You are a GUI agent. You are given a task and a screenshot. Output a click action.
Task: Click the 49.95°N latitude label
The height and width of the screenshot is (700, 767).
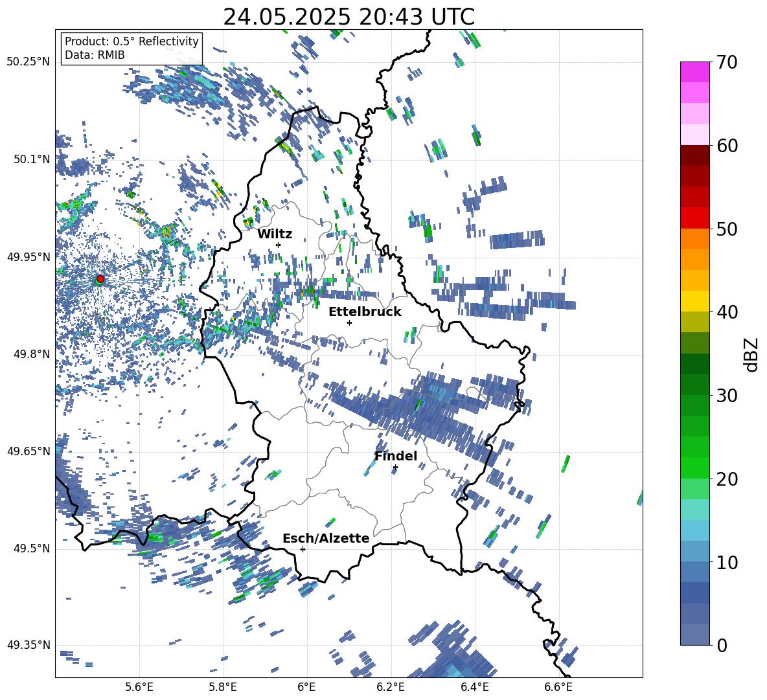coord(29,257)
